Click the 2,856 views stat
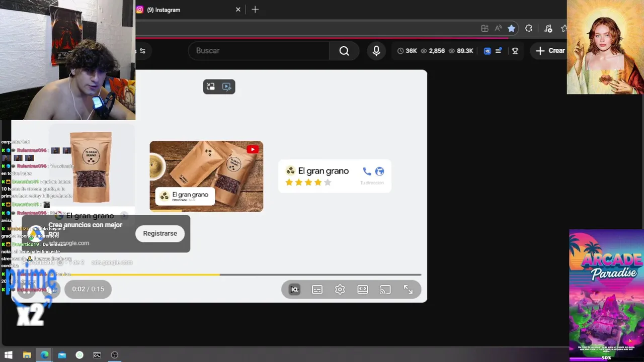 (x=433, y=51)
